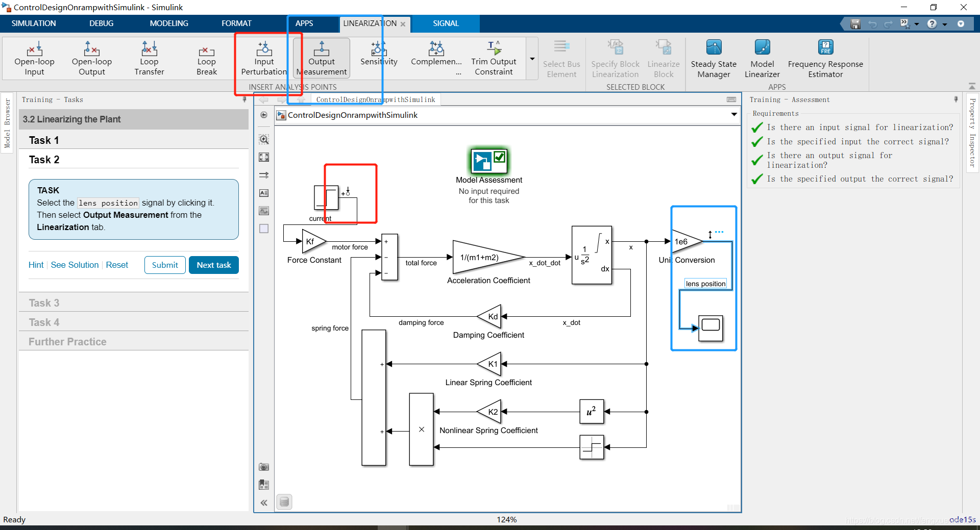
Task: Click the Trim Output Constraint tool
Action: coord(494,57)
